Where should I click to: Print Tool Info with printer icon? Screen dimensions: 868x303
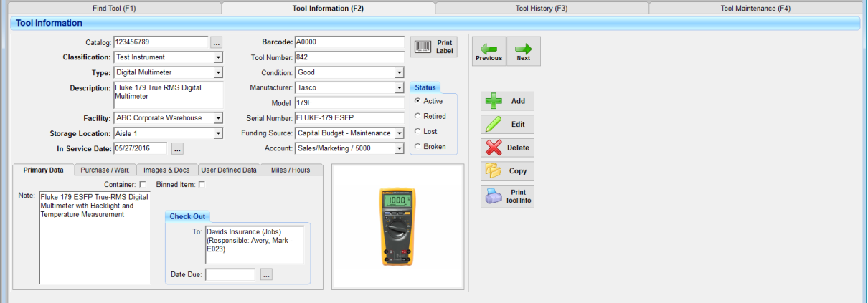pos(507,196)
